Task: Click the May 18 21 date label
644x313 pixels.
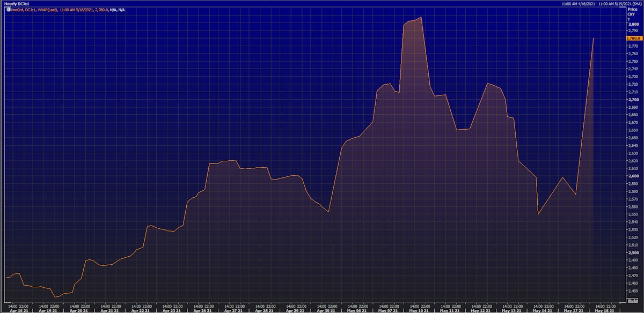Action: click(x=603, y=310)
